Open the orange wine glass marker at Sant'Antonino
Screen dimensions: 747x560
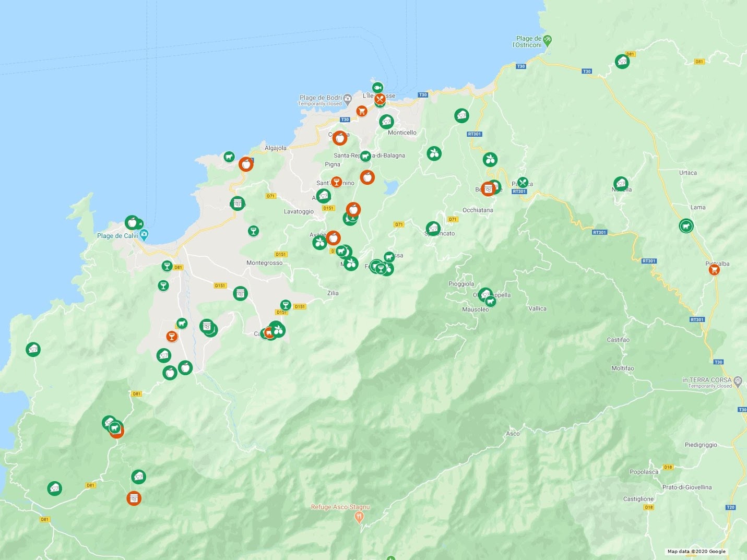pos(336,182)
